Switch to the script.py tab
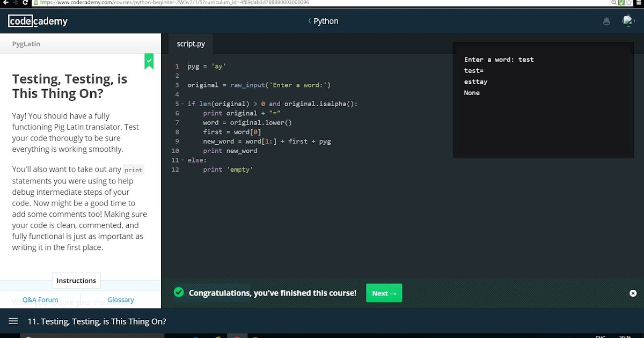Viewport: 644px width, 338px height. click(x=191, y=44)
